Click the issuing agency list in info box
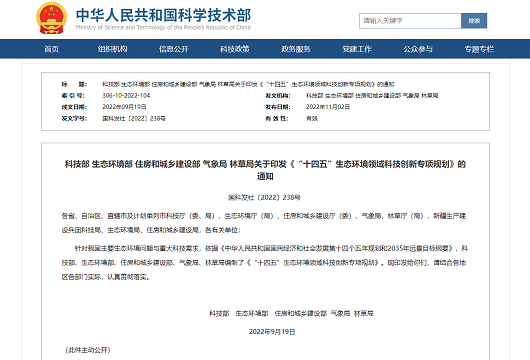The height and width of the screenshot is (360, 530). (x=372, y=96)
